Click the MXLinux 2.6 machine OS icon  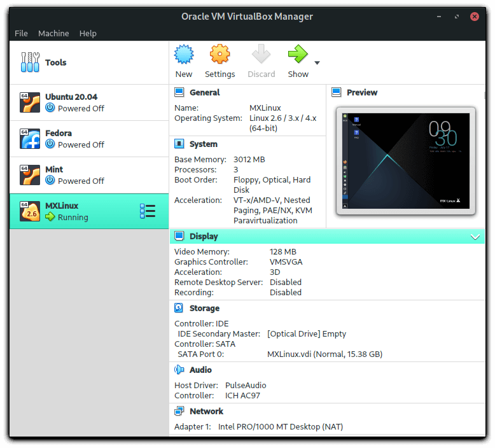pyautogui.click(x=30, y=211)
